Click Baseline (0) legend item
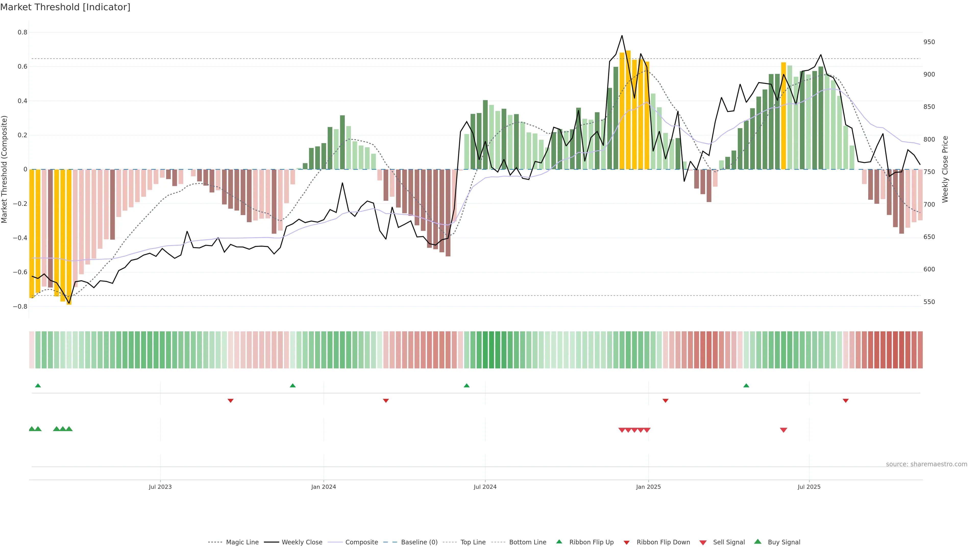 coord(419,542)
